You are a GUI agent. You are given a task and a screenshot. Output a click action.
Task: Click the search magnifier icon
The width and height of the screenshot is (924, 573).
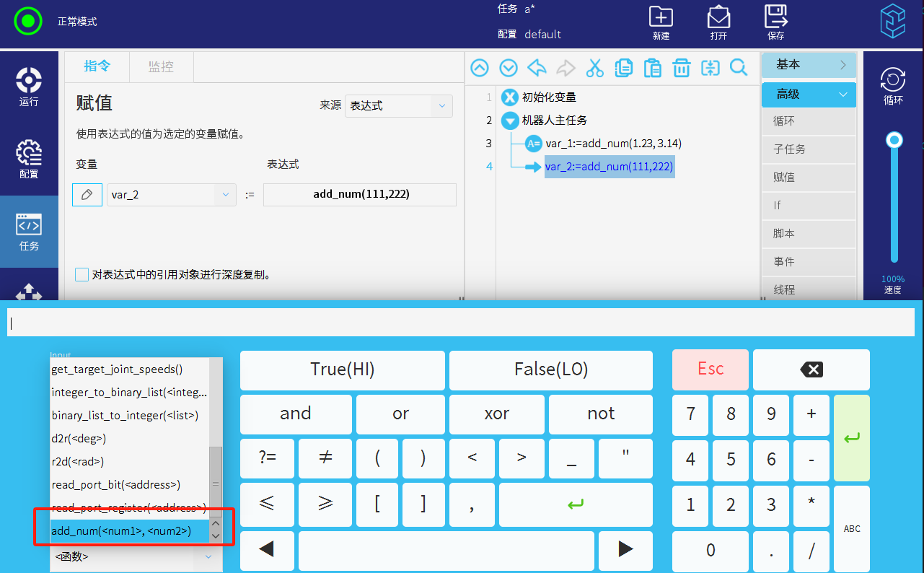(x=739, y=68)
